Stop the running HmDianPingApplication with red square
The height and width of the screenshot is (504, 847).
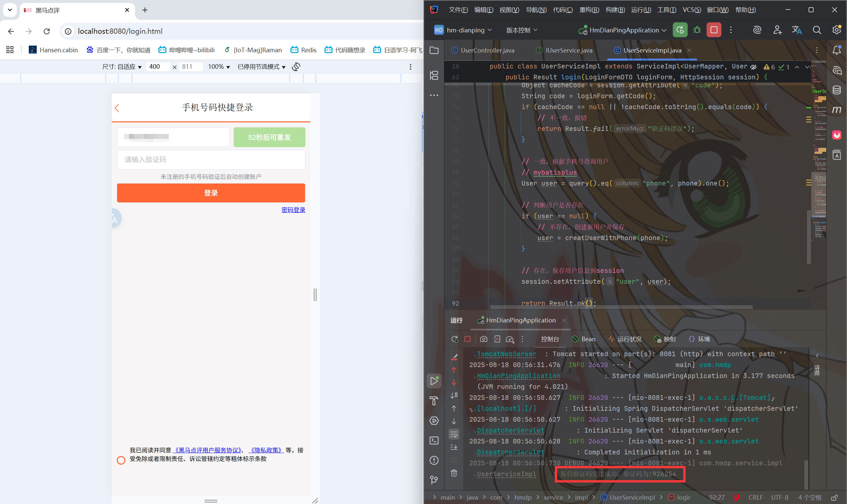coord(713,30)
